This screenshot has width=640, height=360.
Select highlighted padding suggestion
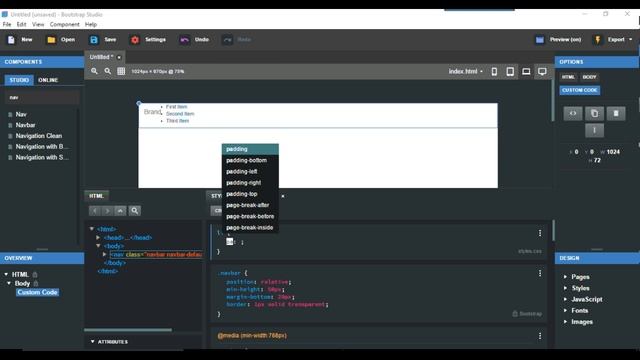[x=250, y=149]
